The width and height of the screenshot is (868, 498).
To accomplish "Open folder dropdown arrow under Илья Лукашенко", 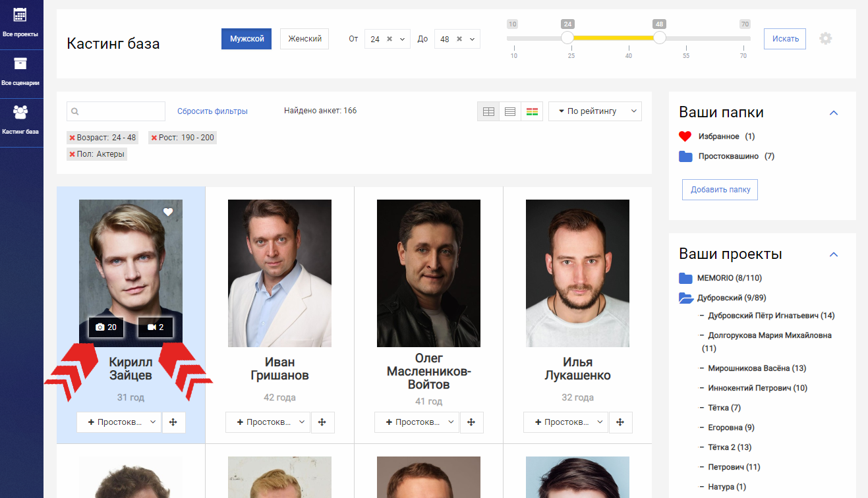I will tap(600, 422).
